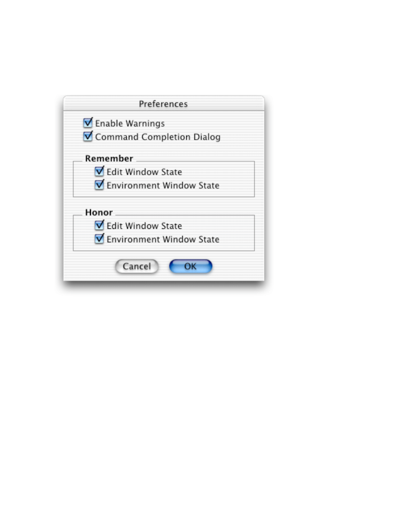Click empty space between Cancel and OK
The height and width of the screenshot is (532, 411).
coord(164,266)
